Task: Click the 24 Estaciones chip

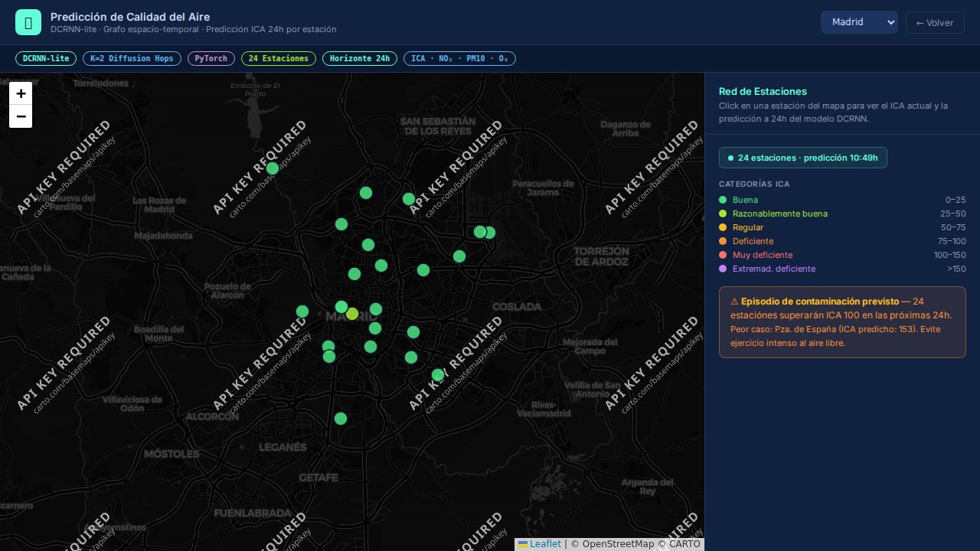Action: [x=279, y=58]
